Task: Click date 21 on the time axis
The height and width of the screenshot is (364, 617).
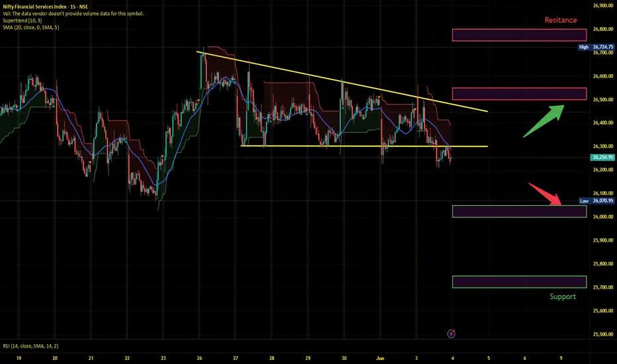Action: coord(91,358)
